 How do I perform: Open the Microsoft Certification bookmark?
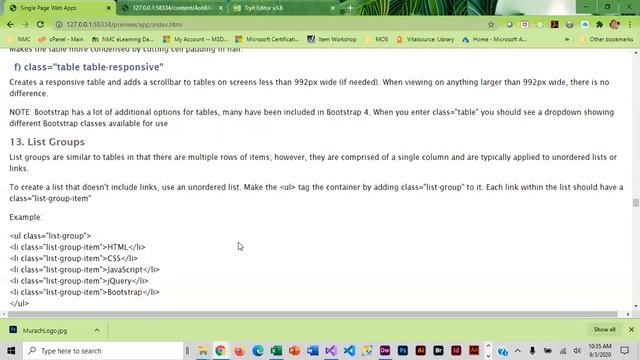267,40
